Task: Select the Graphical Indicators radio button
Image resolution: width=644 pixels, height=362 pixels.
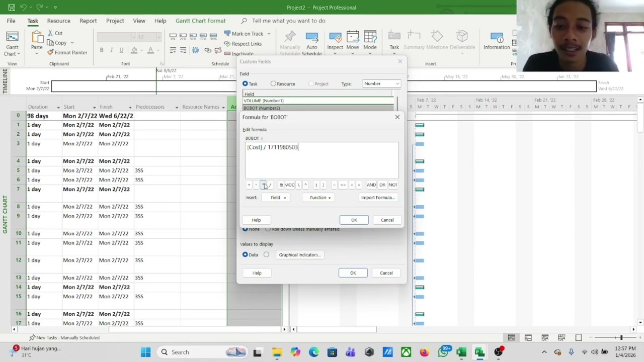Action: [x=266, y=254]
